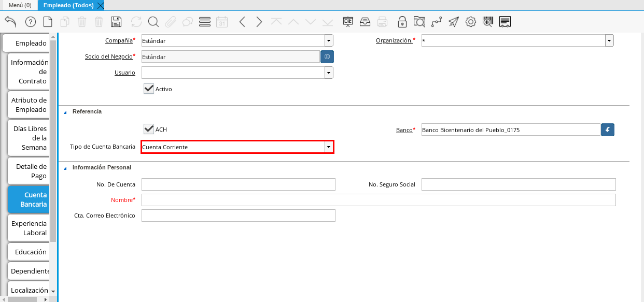Click the first trash Delete icon
This screenshot has width=644, height=302.
(82, 22)
